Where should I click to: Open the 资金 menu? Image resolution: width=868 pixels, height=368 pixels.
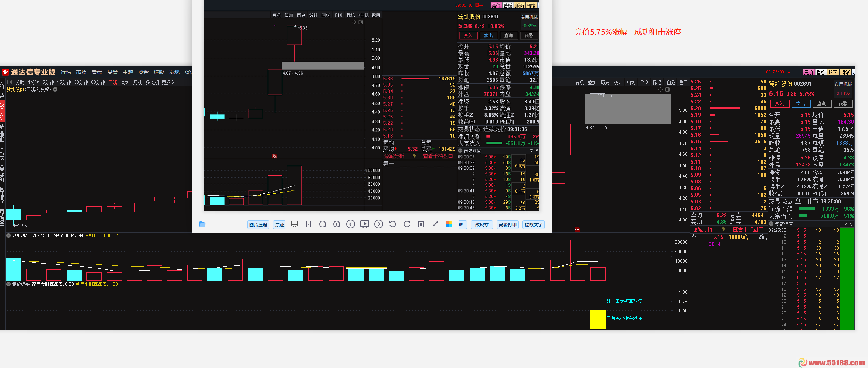pyautogui.click(x=143, y=72)
